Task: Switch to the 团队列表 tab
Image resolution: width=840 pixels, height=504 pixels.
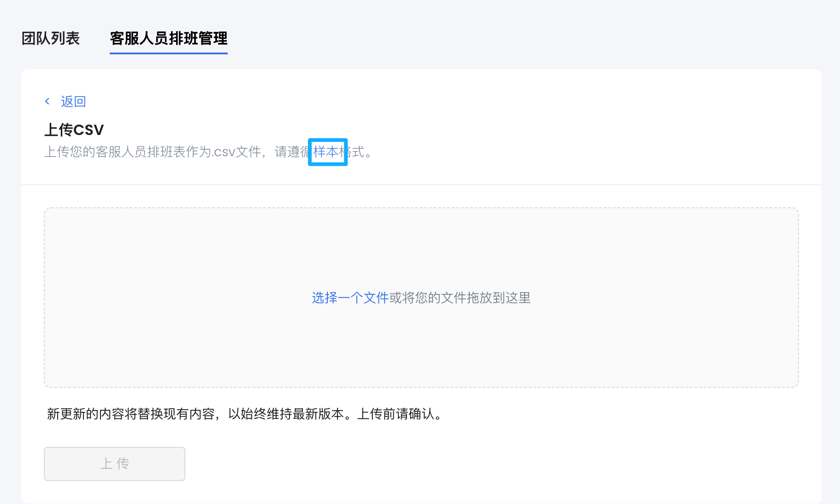Action: pyautogui.click(x=51, y=38)
